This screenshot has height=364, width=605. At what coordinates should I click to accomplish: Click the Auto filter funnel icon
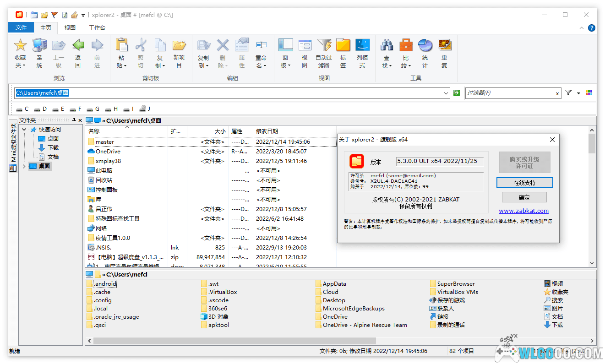point(324,45)
